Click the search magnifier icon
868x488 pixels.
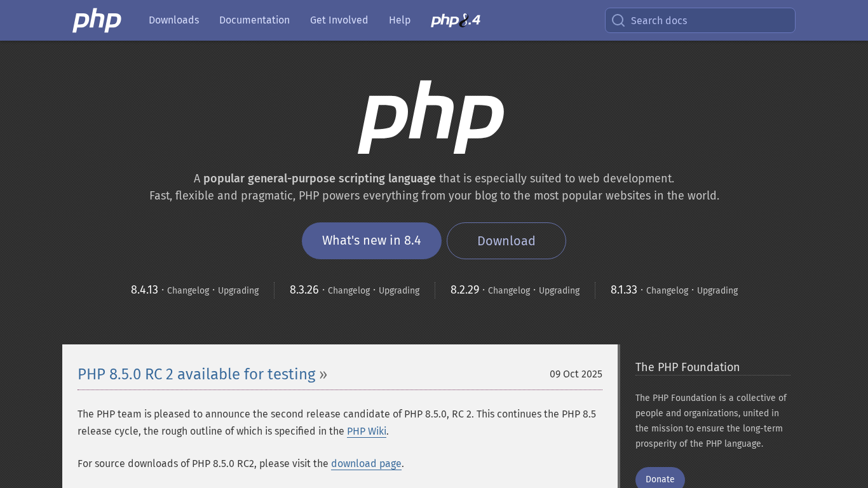pos(618,20)
